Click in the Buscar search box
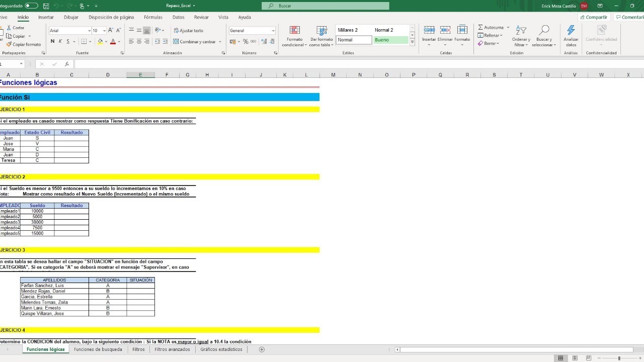The height and width of the screenshot is (362, 644). 326,6
